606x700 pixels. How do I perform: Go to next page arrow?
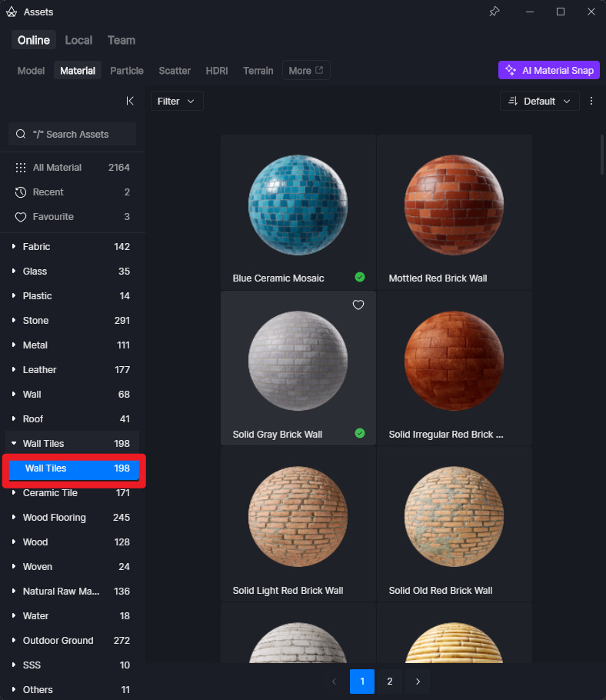(418, 682)
